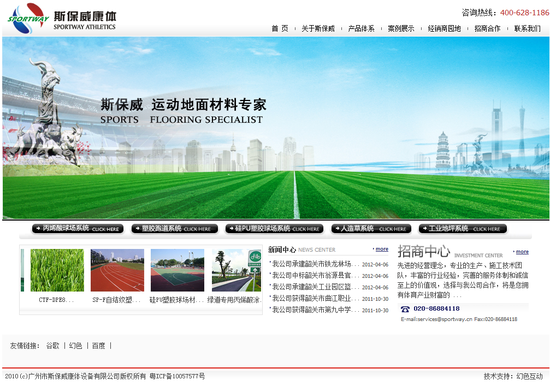Viewport: 550px width, 392px height.
Task: Click the 硅PU塑胶球场材... product caption
Action: point(176,300)
